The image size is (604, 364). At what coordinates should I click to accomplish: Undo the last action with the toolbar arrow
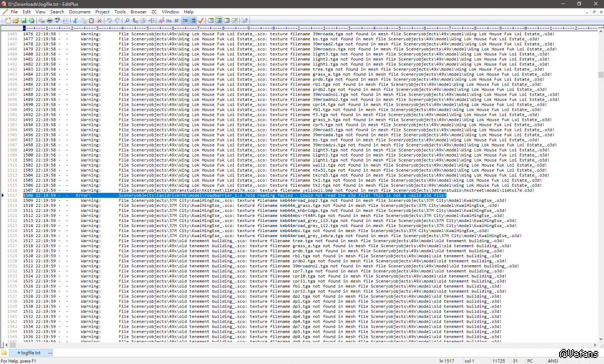pyautogui.click(x=109, y=20)
